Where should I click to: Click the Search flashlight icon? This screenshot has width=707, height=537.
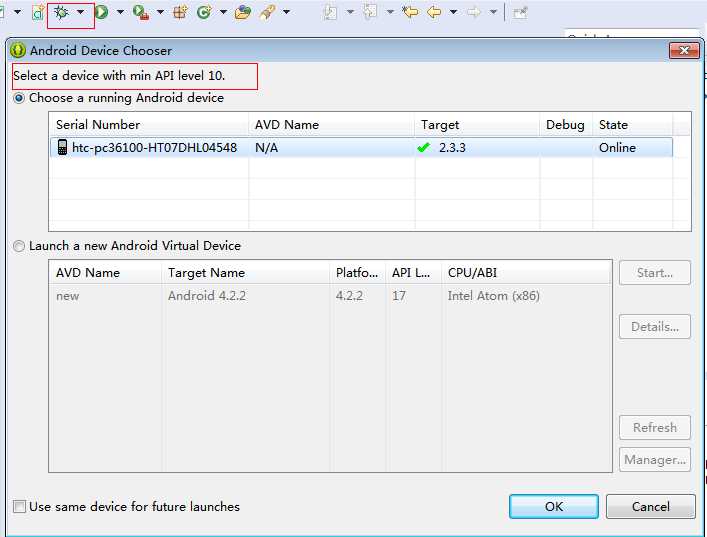coord(267,12)
